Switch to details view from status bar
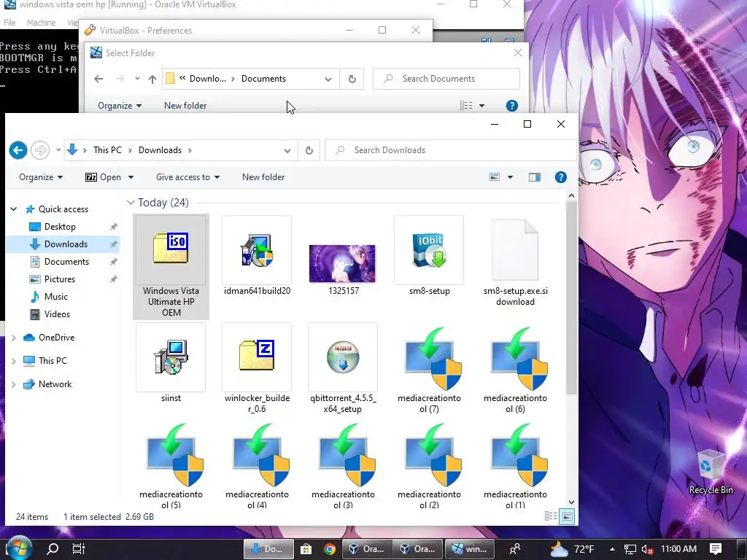The image size is (747, 560). coord(550,516)
